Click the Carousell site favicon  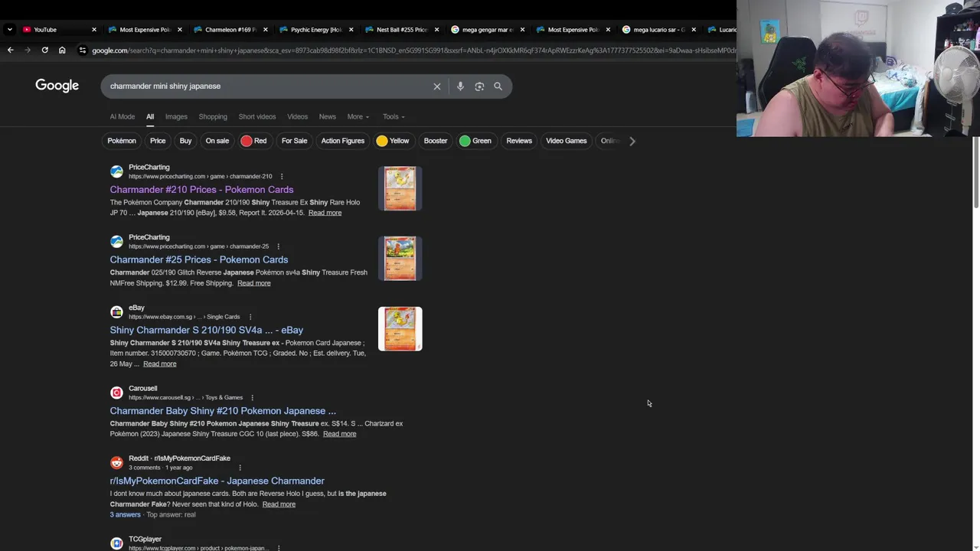click(x=116, y=393)
